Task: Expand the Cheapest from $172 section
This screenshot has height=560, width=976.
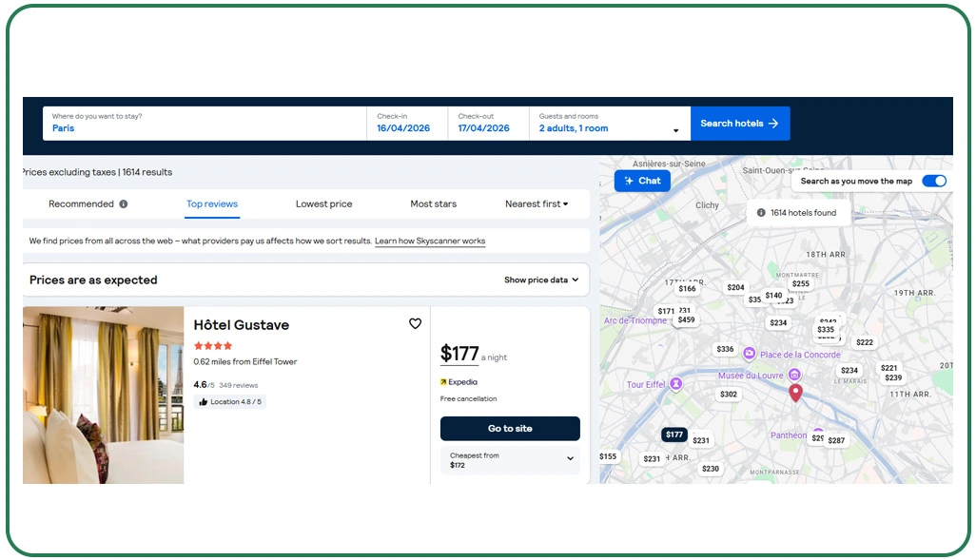Action: 510,459
